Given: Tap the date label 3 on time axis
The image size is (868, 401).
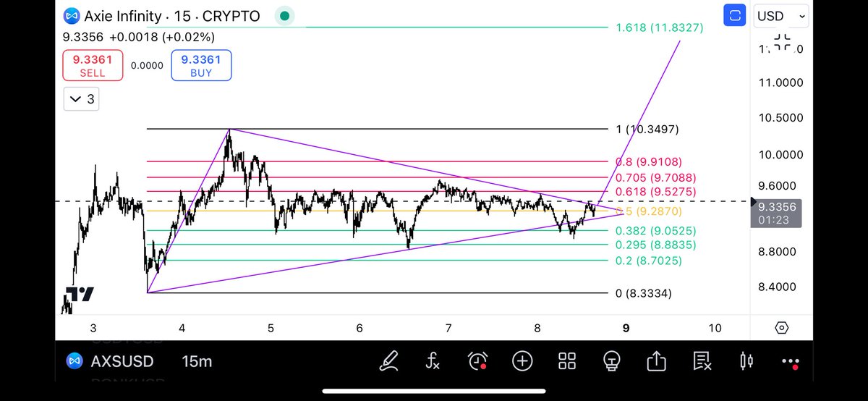Looking at the screenshot, I should 93,328.
